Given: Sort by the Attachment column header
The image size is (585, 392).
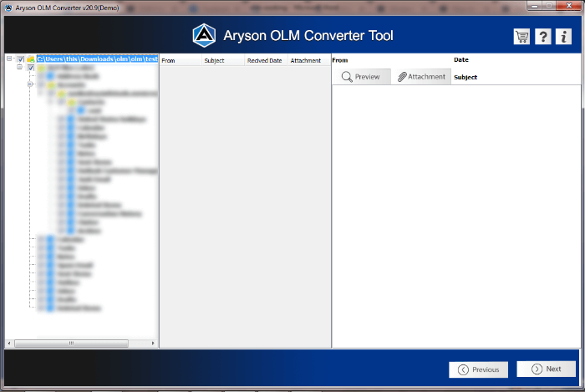Looking at the screenshot, I should (x=309, y=60).
